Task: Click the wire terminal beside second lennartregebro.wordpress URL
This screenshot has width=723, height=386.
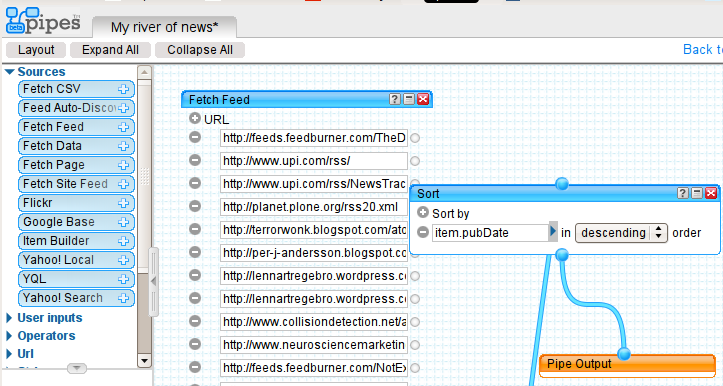Action: (415, 299)
